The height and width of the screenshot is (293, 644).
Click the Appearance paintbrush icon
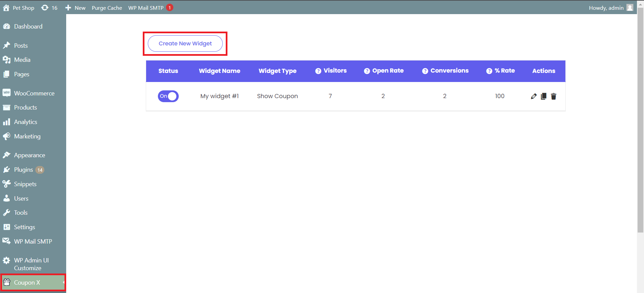coord(6,155)
